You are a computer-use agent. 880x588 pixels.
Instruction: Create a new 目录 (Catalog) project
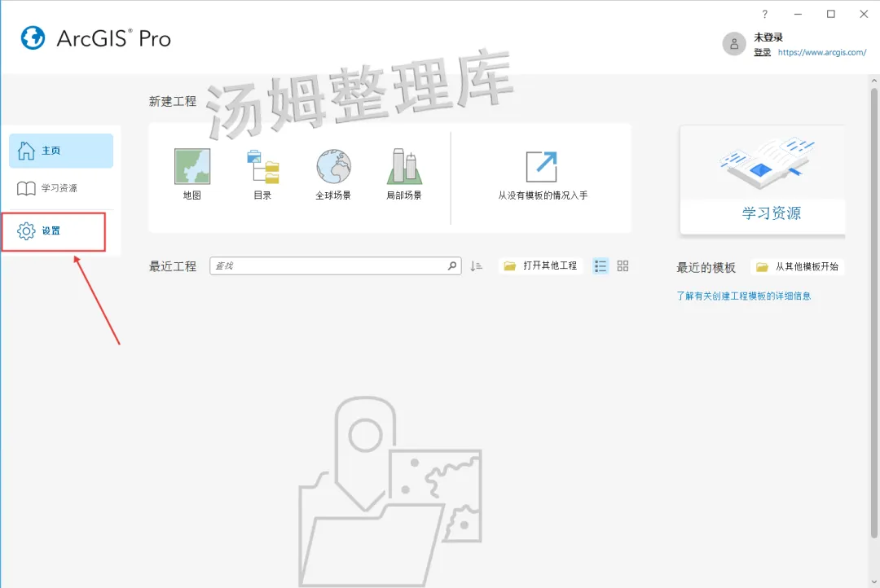pyautogui.click(x=262, y=174)
